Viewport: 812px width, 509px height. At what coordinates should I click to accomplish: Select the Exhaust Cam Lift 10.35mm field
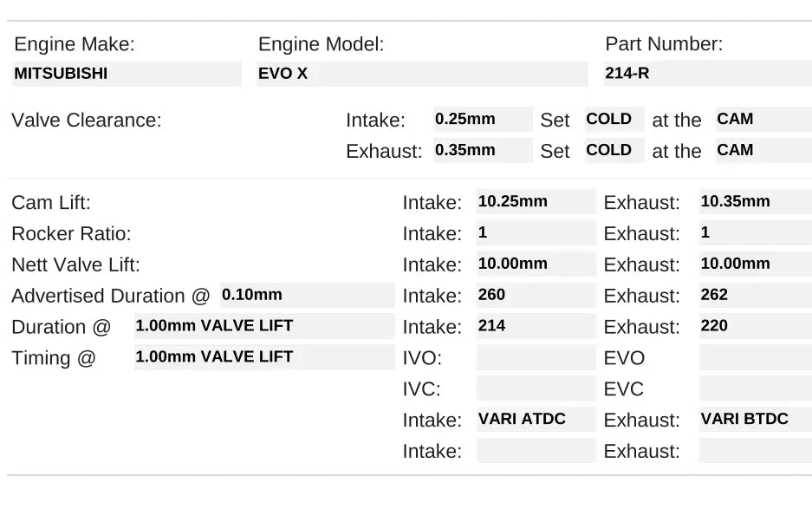tap(755, 202)
